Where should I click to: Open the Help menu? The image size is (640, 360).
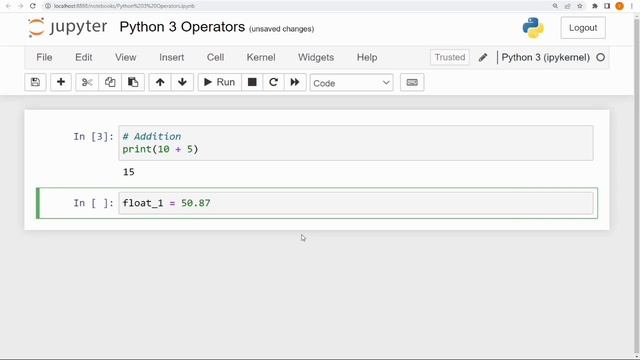[367, 58]
